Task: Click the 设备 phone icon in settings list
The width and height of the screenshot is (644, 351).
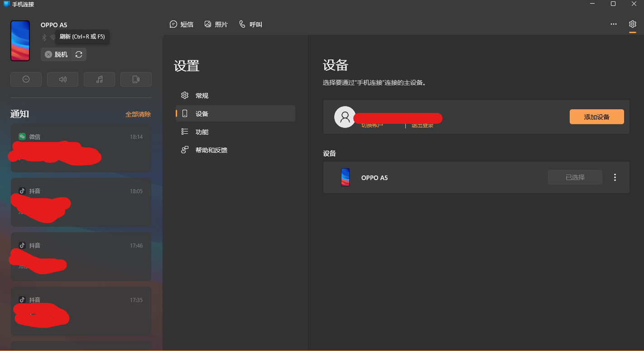Action: pos(185,114)
